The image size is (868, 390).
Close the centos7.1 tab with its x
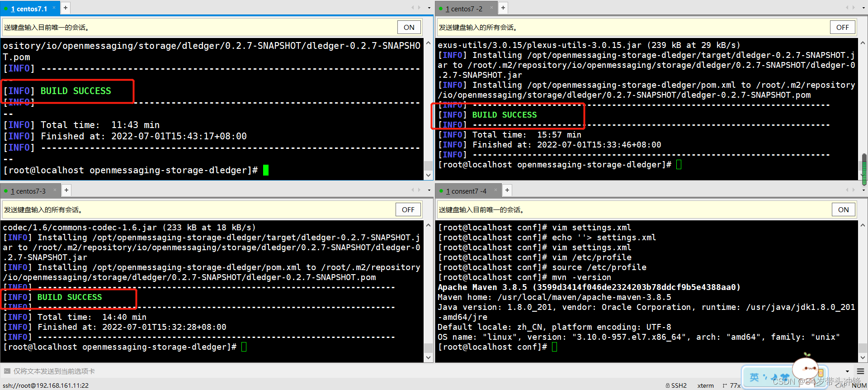(54, 7)
